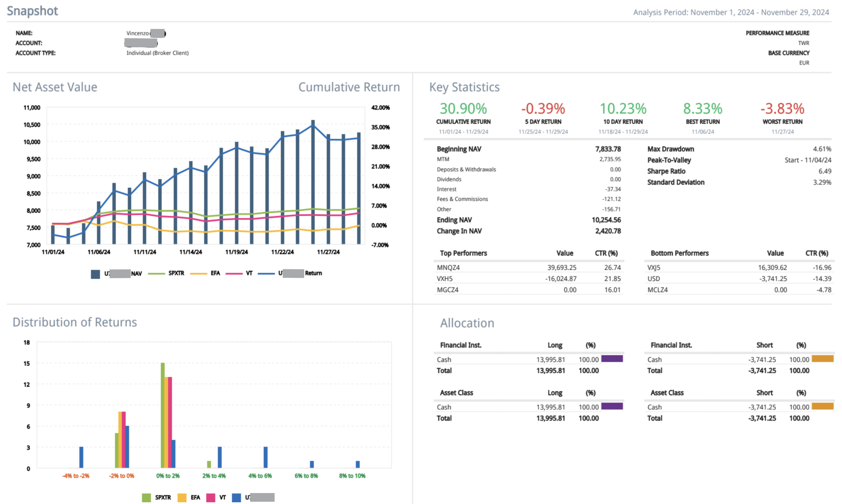Click the Sharpe Ratio label

[x=666, y=171]
